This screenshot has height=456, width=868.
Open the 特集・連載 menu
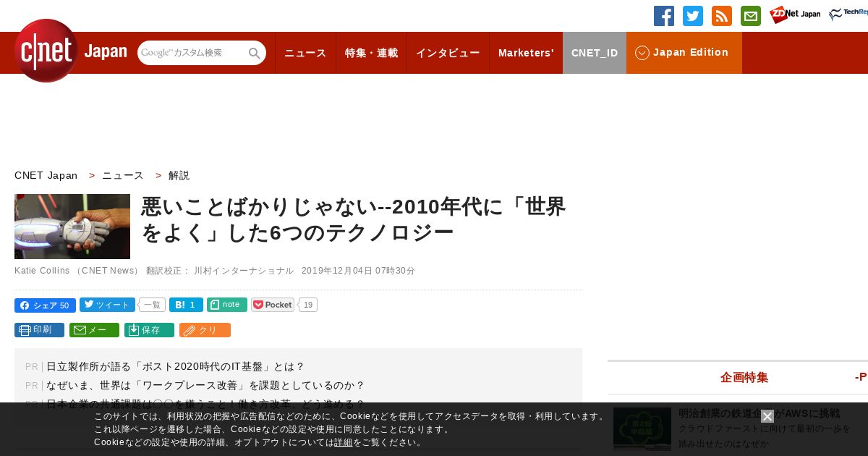pos(371,53)
